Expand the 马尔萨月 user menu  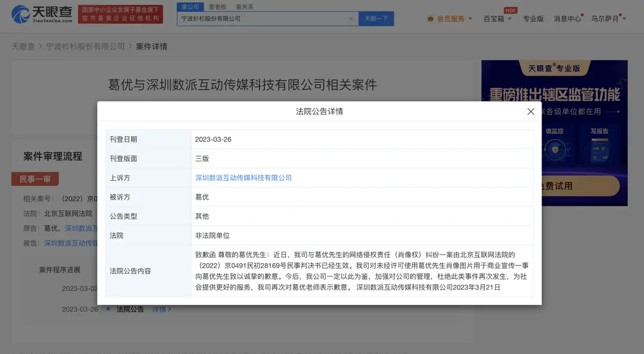click(x=609, y=19)
